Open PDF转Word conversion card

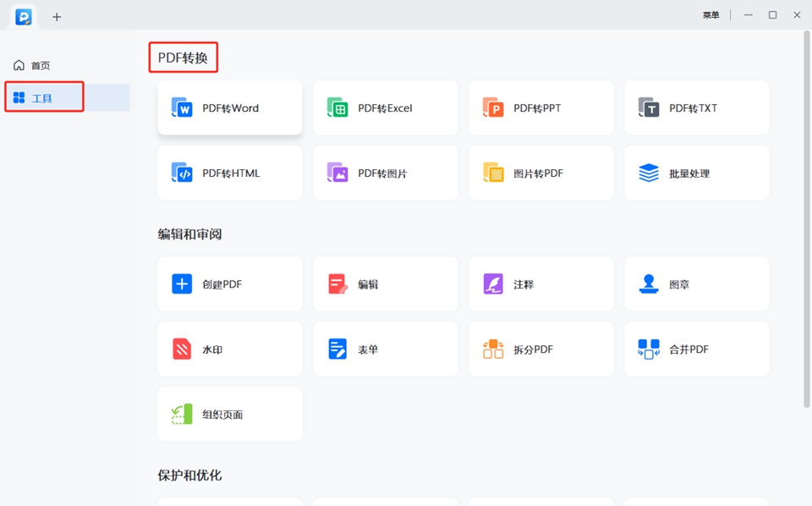[x=230, y=107]
